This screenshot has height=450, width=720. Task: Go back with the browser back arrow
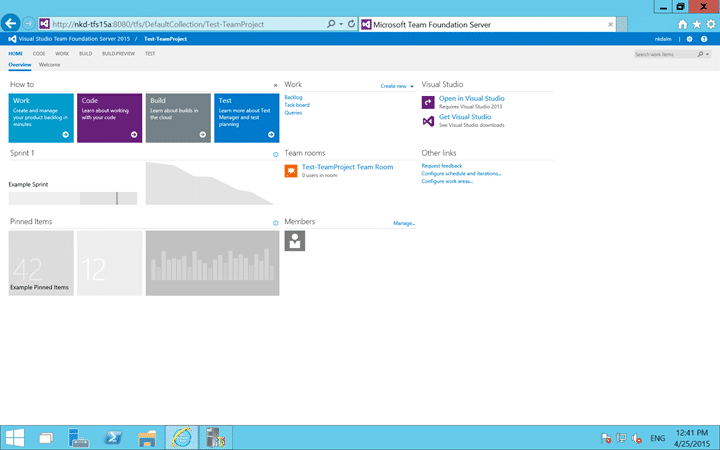(x=11, y=23)
